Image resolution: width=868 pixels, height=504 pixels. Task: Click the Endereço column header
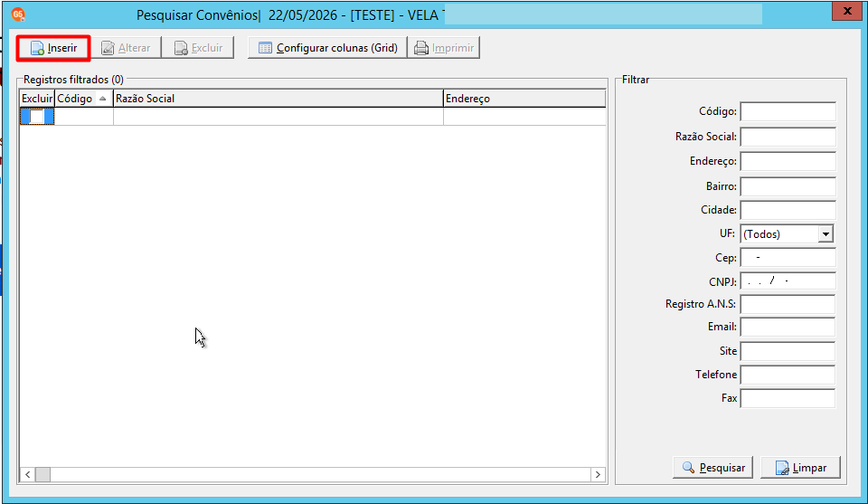point(524,99)
